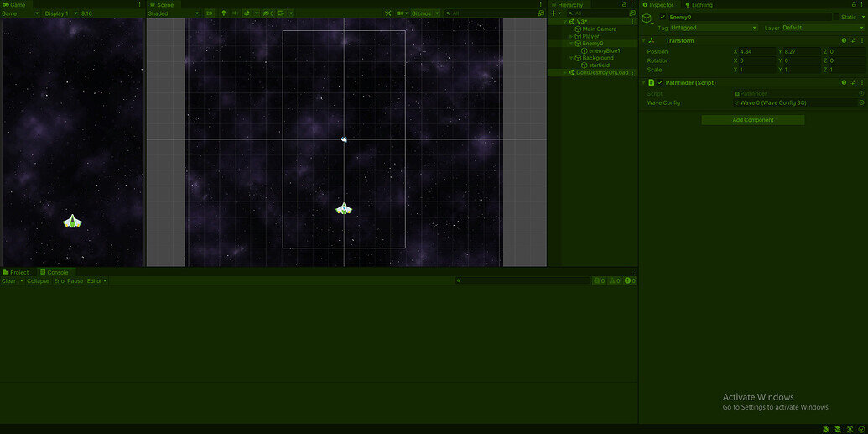Toggle scene audio speaker icon

tap(236, 13)
